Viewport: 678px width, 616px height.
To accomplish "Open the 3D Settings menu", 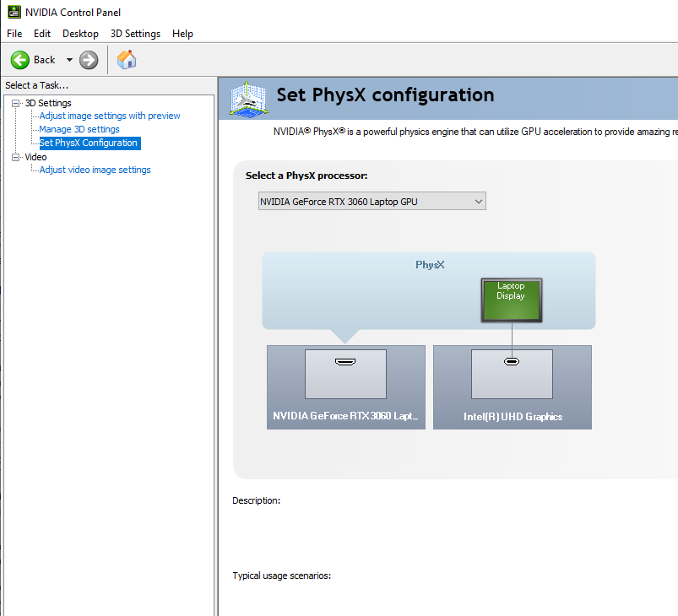I will pyautogui.click(x=135, y=34).
